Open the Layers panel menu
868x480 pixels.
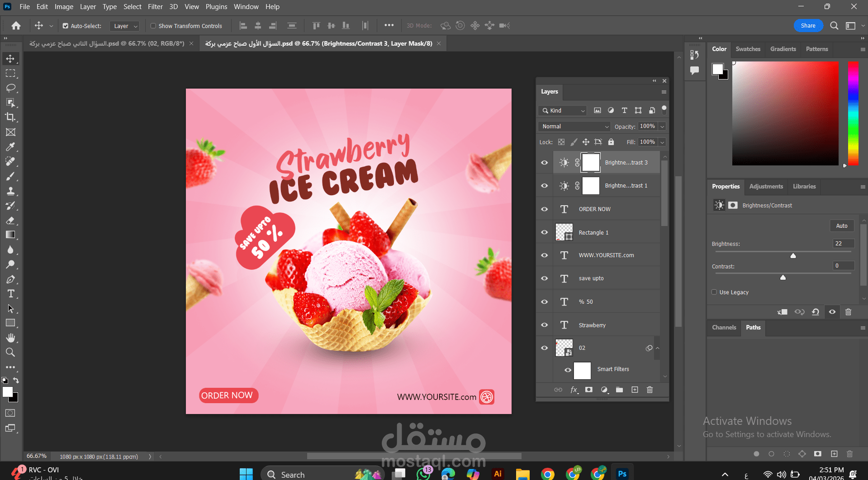click(x=664, y=92)
